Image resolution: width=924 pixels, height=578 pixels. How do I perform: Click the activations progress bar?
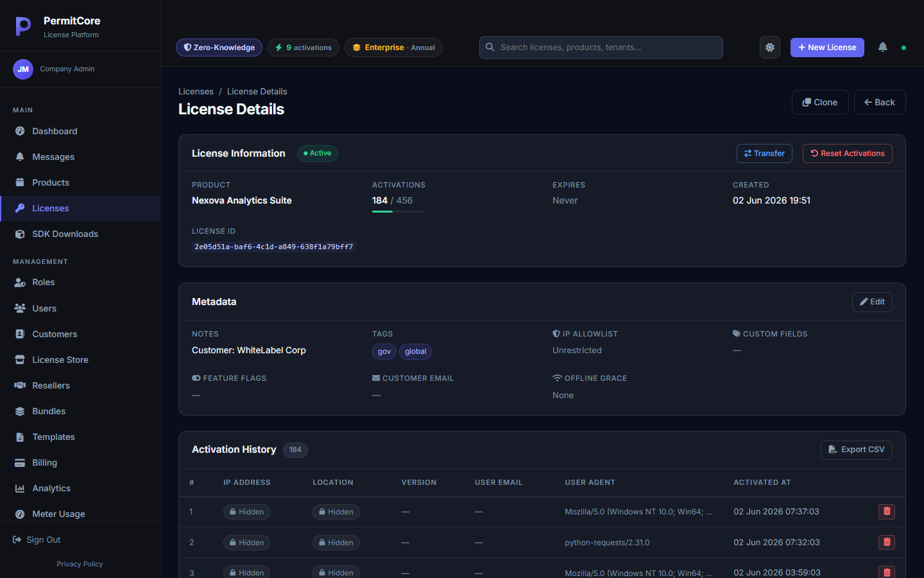tap(398, 211)
